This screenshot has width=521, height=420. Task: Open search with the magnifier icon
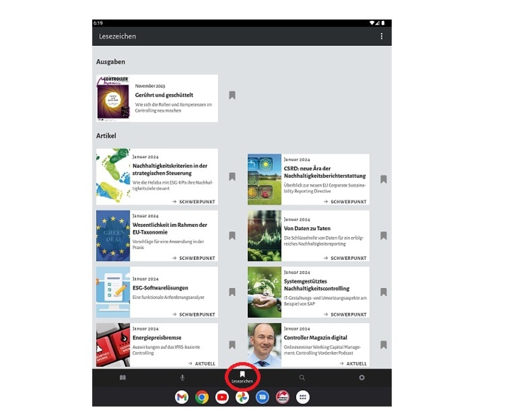[302, 377]
